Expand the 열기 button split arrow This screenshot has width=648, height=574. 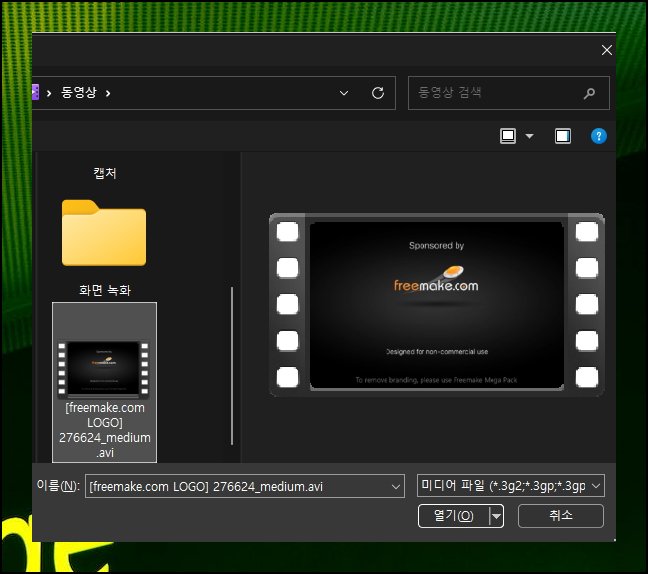click(496, 516)
